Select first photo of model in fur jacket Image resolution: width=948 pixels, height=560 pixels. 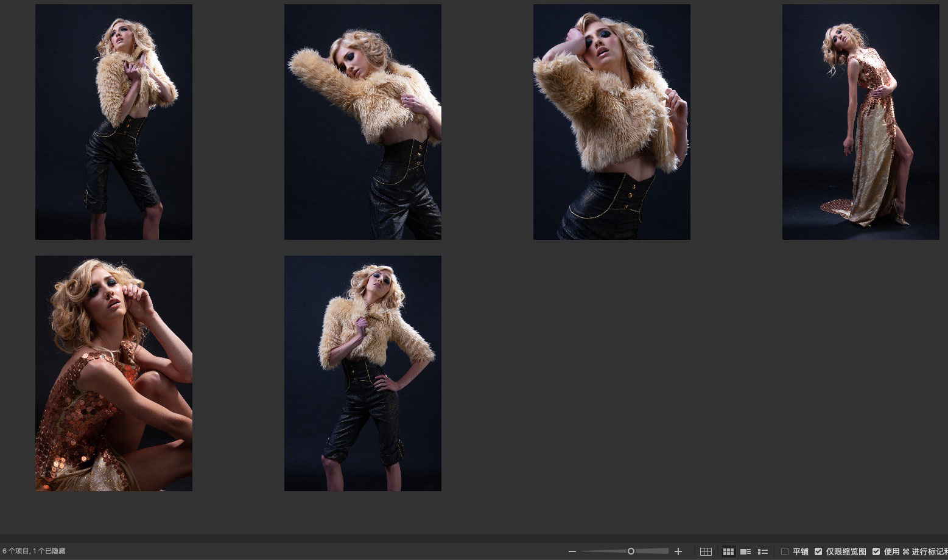point(114,122)
